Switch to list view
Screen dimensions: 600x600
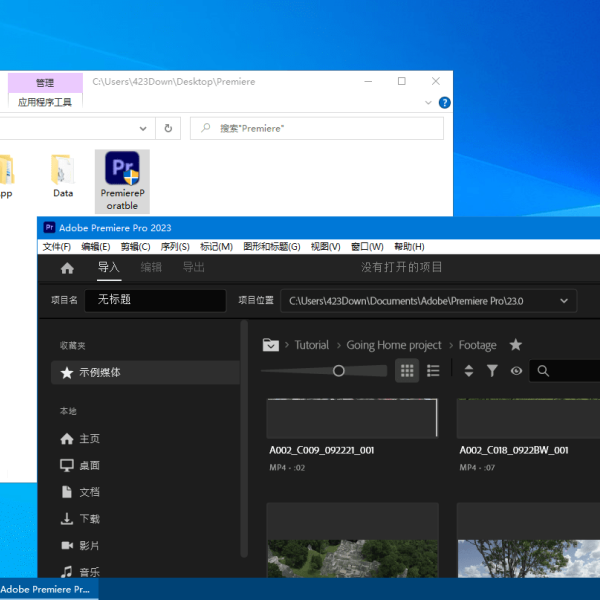coord(433,370)
